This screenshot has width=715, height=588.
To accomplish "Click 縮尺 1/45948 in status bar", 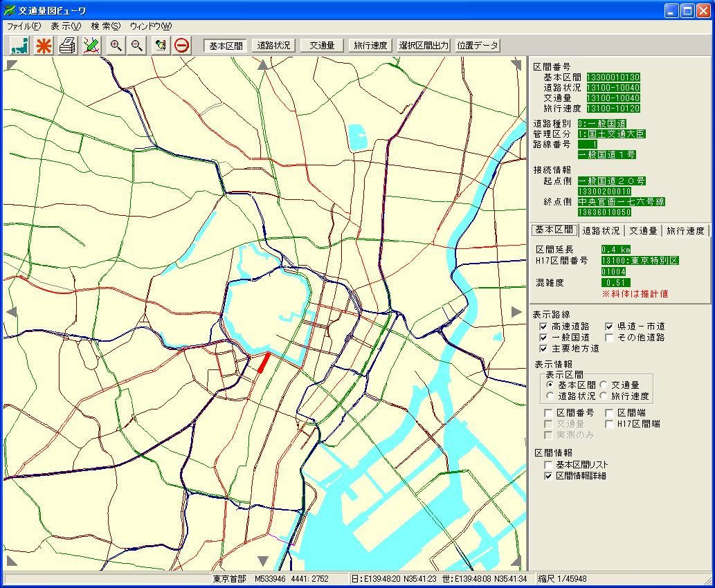I will point(562,579).
